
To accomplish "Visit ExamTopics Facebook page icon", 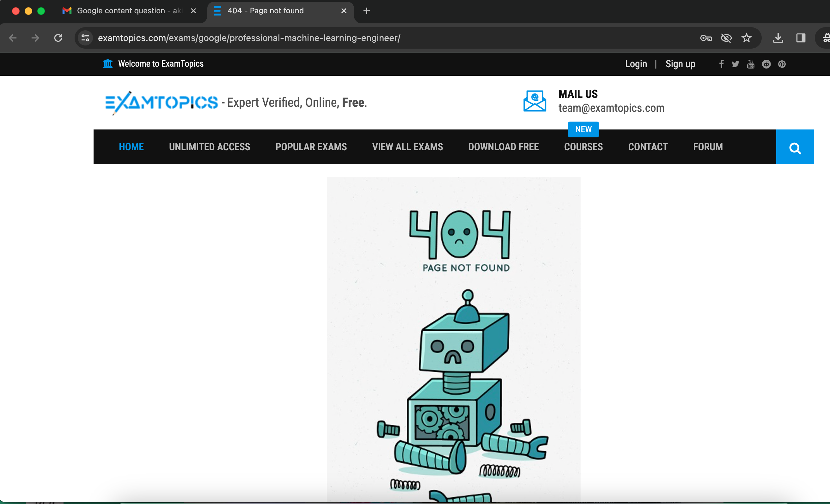I will (x=721, y=64).
